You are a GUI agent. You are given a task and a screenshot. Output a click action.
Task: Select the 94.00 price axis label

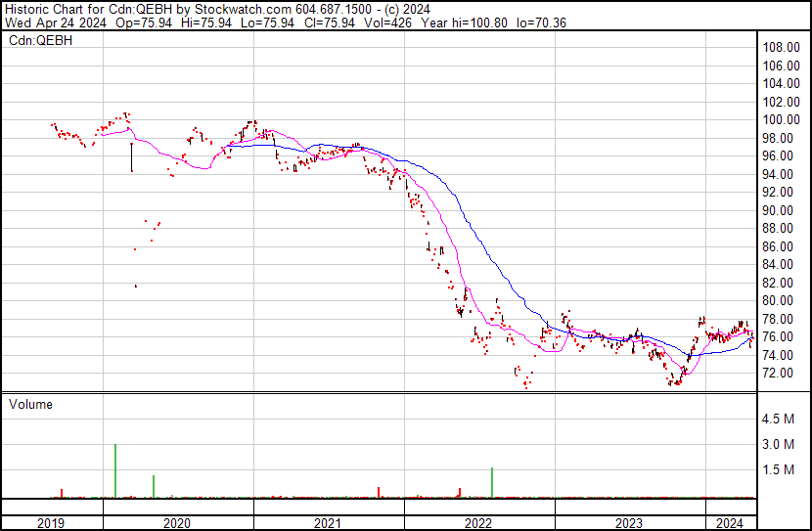(x=778, y=174)
